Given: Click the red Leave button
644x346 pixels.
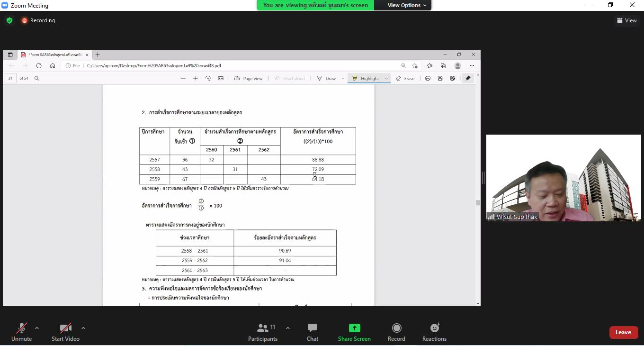Looking at the screenshot, I should pyautogui.click(x=623, y=332).
